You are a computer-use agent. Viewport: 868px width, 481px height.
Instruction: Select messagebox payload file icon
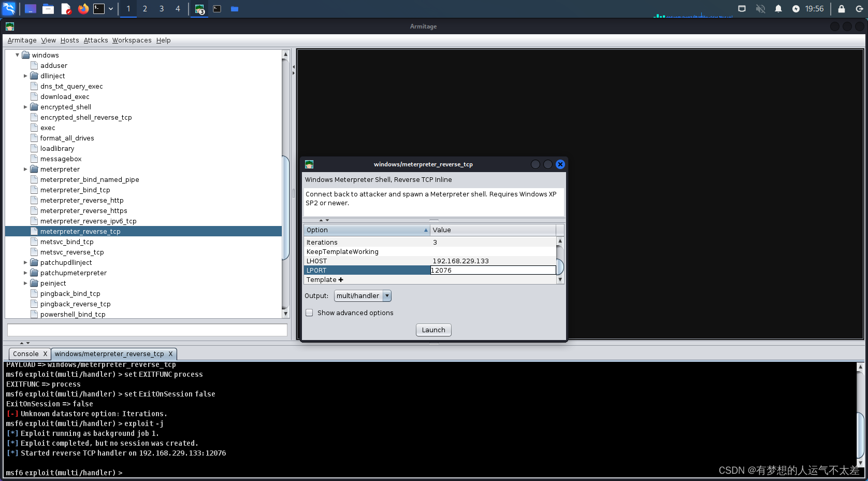click(x=34, y=159)
